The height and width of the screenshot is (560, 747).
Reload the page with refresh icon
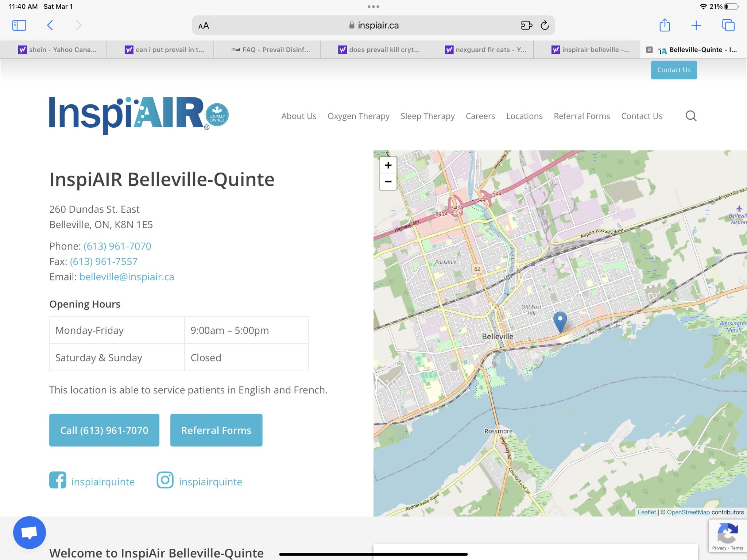pyautogui.click(x=545, y=25)
